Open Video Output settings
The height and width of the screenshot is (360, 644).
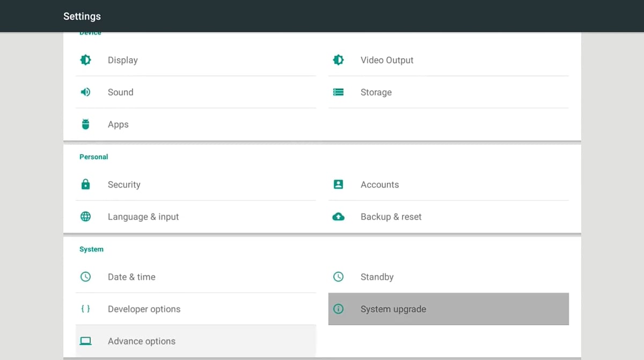point(387,60)
